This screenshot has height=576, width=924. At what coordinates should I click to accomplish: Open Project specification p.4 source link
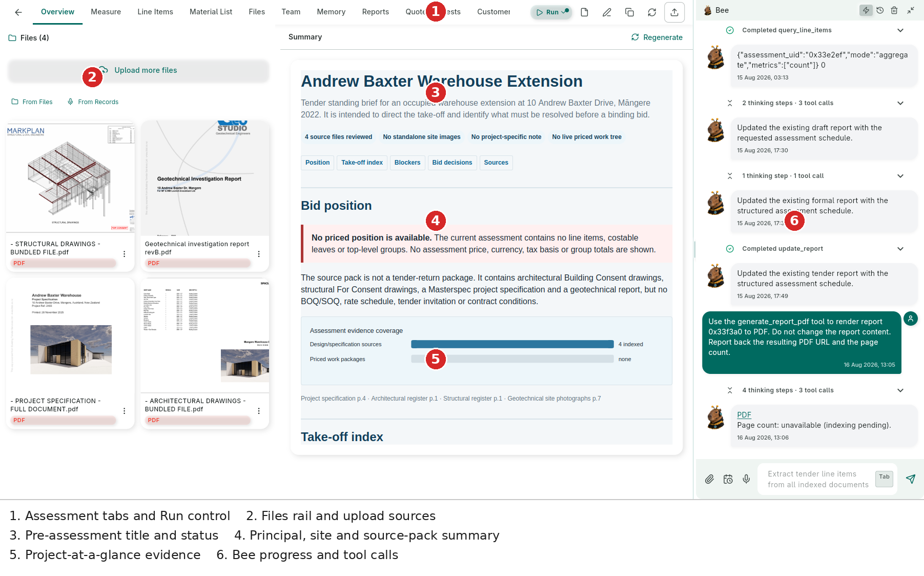pos(333,399)
